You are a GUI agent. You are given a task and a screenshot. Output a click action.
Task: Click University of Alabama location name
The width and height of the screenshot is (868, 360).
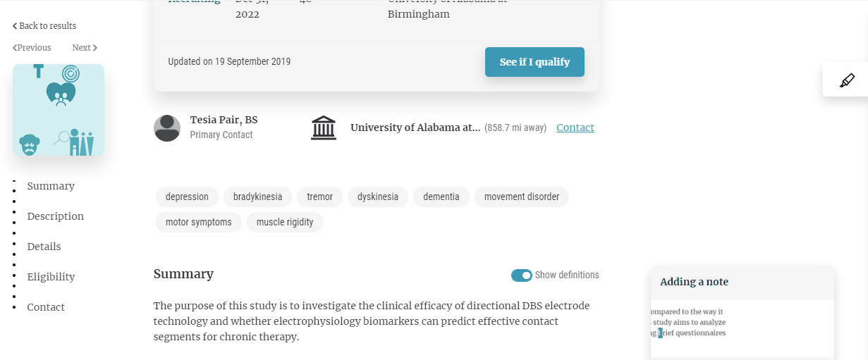point(415,128)
